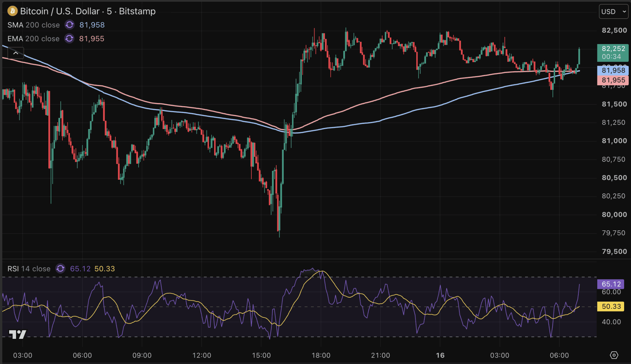Click the Bitcoin logo icon
The height and width of the screenshot is (364, 631).
point(12,11)
